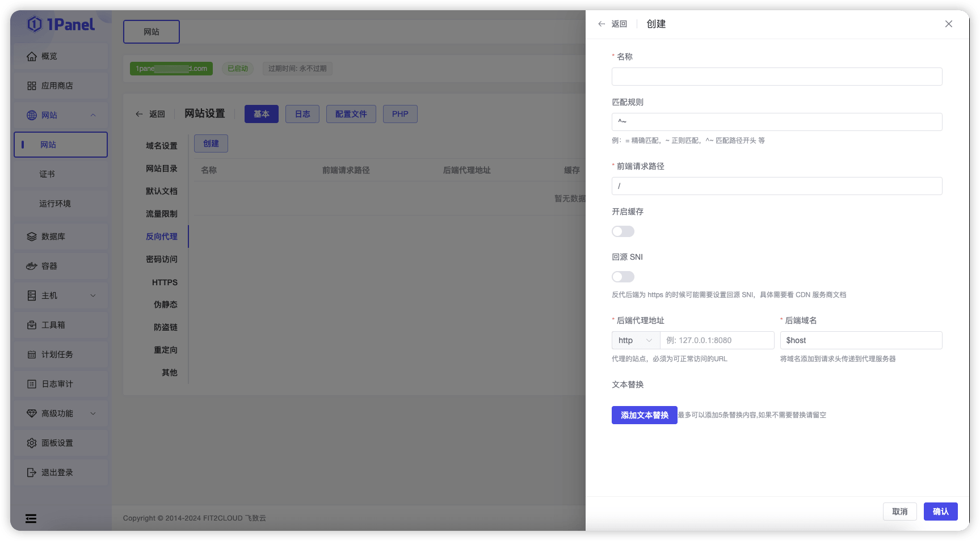Open the 数据库 database section icon
The image size is (980, 541).
click(32, 236)
